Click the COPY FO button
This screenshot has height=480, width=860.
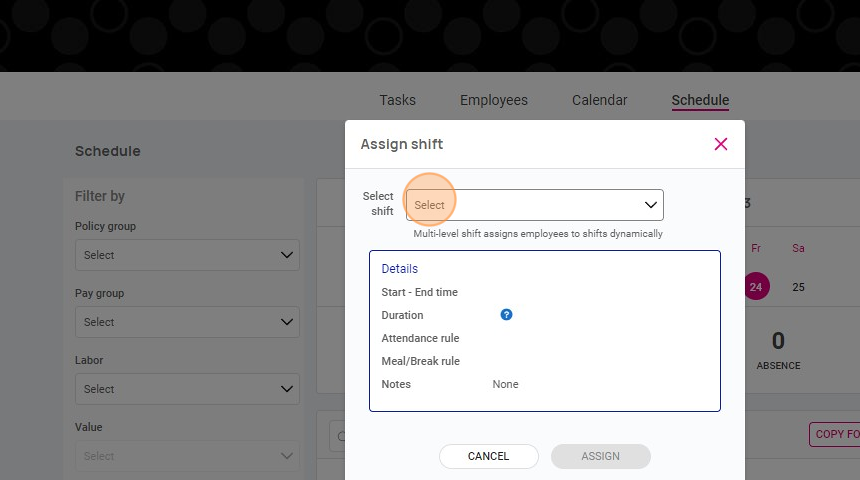(x=834, y=434)
